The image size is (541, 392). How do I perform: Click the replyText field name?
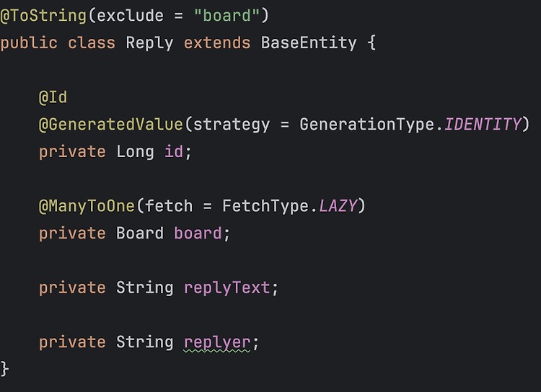[226, 288]
